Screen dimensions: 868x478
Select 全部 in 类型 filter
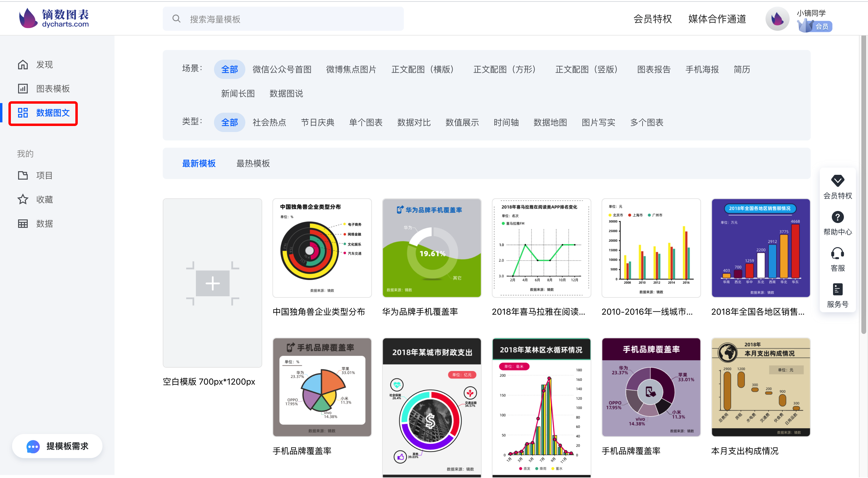click(229, 123)
